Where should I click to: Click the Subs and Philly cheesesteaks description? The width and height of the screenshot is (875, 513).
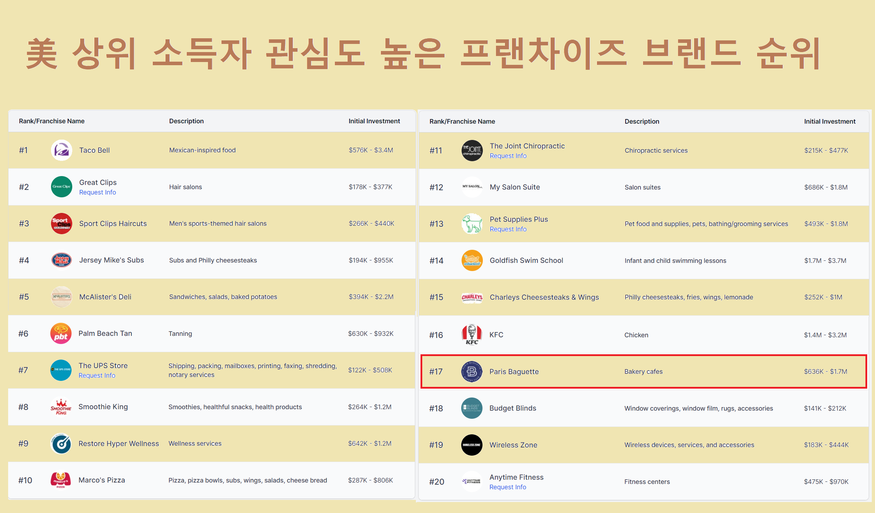[x=213, y=260]
